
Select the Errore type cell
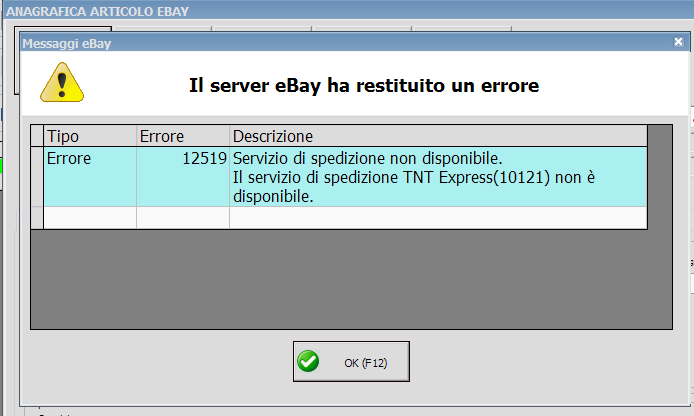90,177
